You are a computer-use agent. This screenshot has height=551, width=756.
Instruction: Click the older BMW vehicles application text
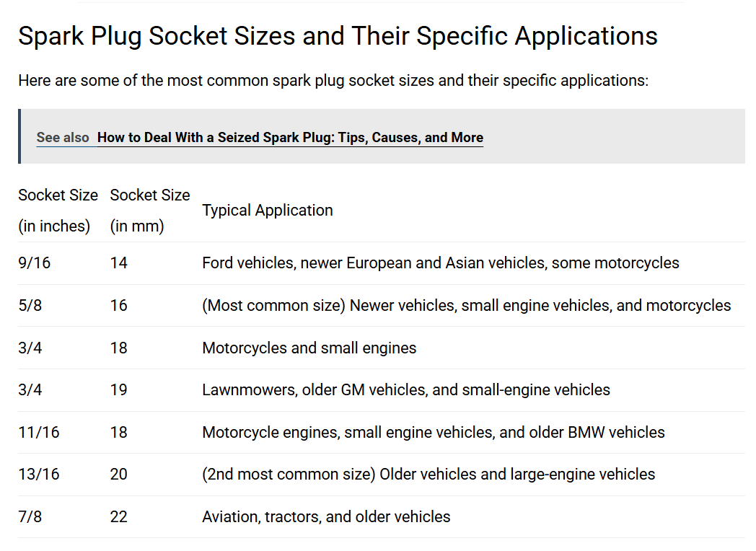tap(433, 433)
